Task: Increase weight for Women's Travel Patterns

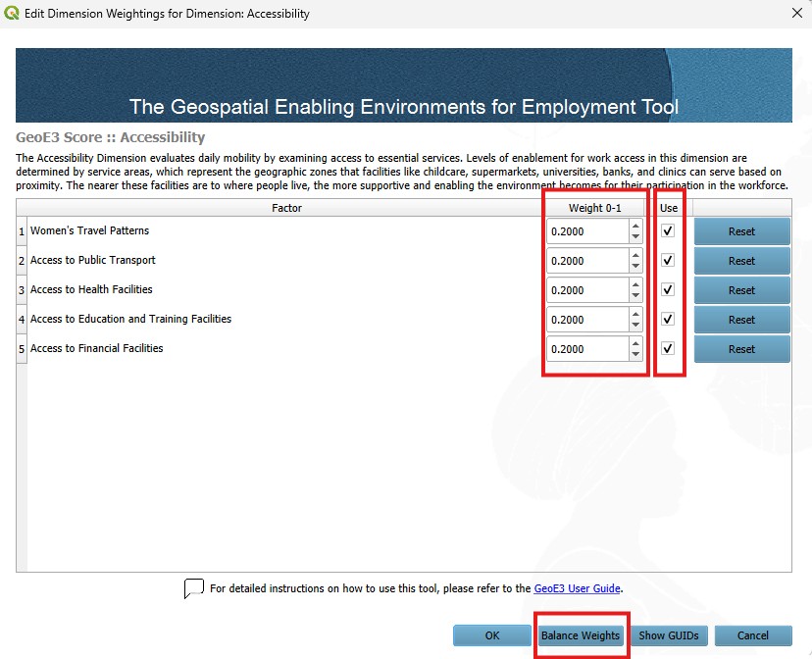Action: [635, 226]
